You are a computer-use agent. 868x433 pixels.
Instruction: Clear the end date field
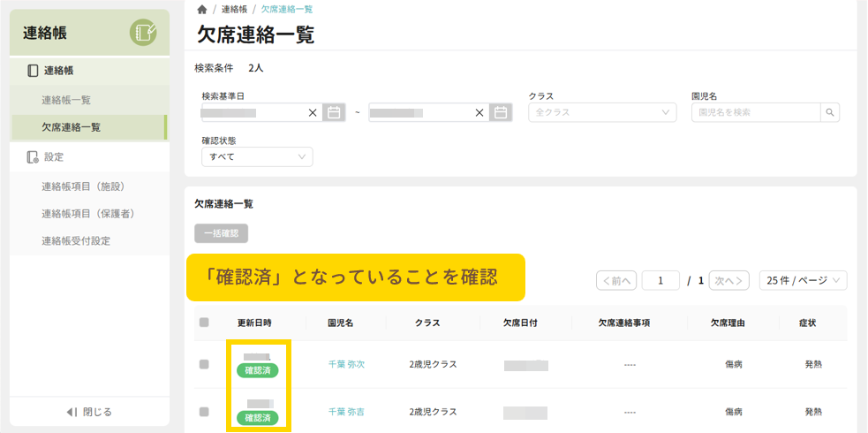(479, 112)
